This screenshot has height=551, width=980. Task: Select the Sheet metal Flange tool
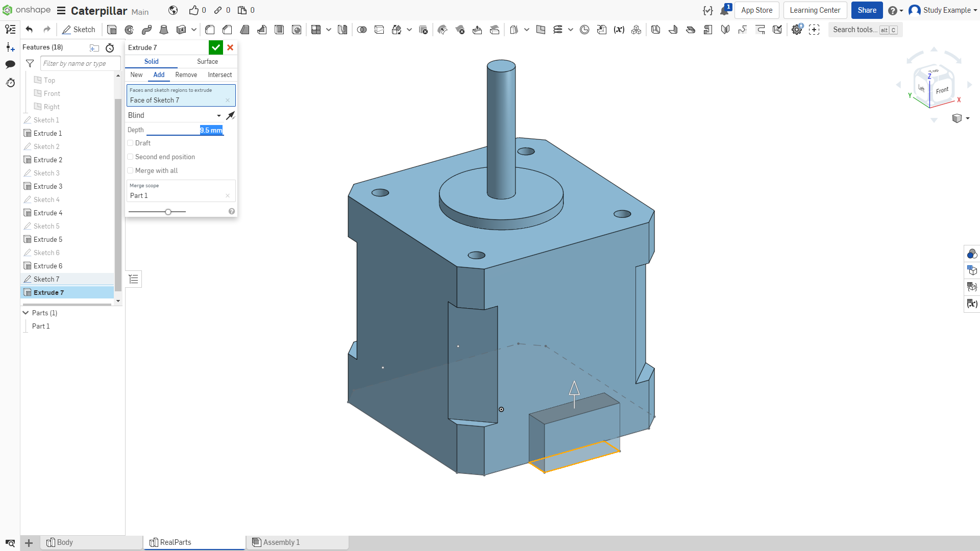point(673,30)
